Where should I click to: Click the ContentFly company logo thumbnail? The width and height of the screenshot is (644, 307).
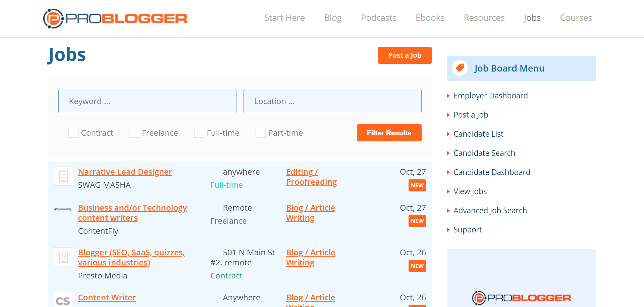point(63,209)
